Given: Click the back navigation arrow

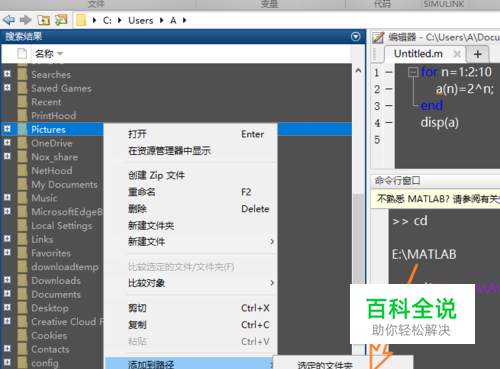Looking at the screenshot, I should (9, 20).
